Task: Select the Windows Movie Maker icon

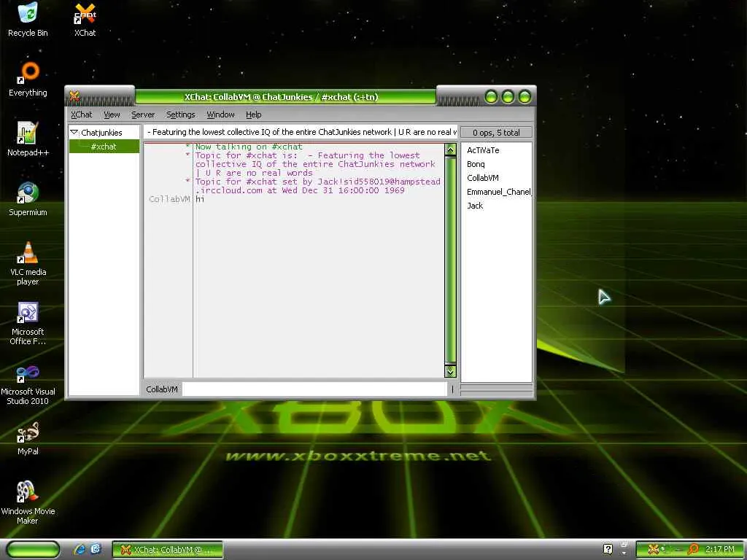Action: click(28, 502)
